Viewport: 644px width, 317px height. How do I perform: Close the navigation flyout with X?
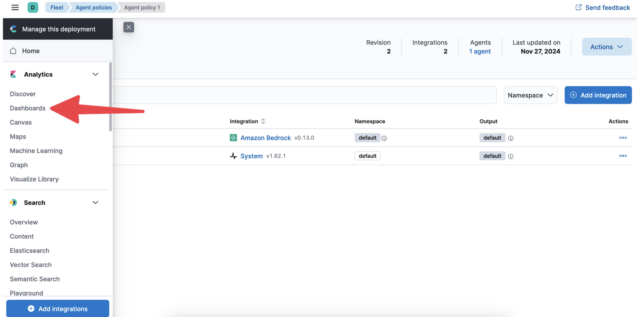coord(129,27)
